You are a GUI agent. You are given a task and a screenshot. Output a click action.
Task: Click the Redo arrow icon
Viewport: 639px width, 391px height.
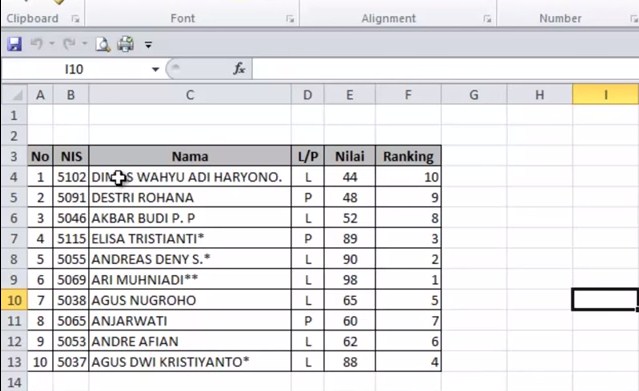69,43
